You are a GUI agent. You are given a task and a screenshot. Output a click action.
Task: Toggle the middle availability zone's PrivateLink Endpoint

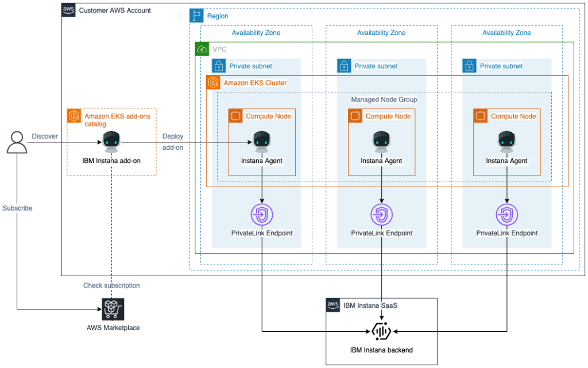381,215
